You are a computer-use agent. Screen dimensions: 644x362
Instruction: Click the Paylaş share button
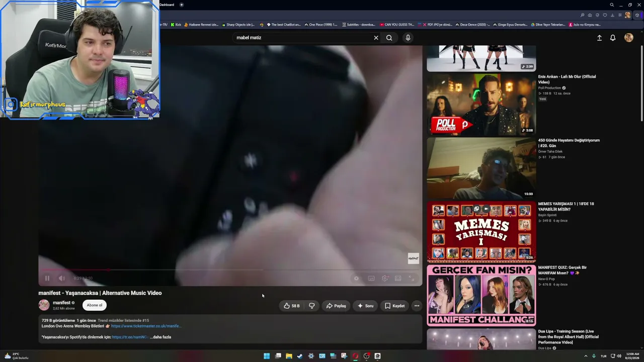(336, 306)
